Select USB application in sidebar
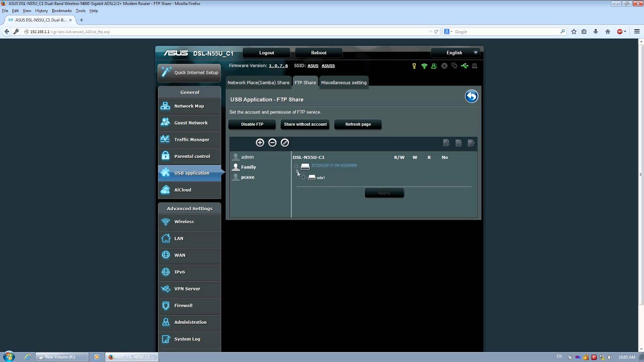Viewport: 644px width, 362px height. click(x=189, y=173)
